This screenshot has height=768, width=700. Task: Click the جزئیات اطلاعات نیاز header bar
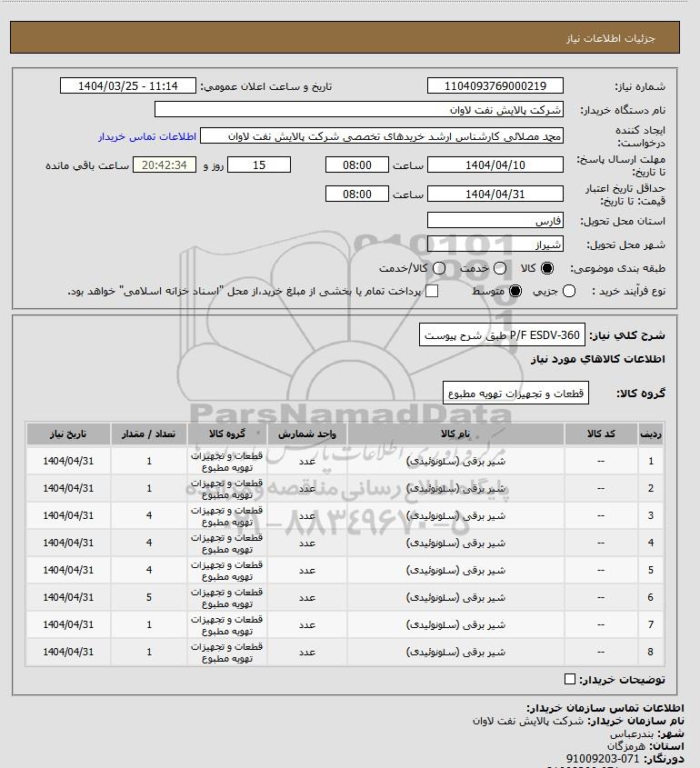pyautogui.click(x=345, y=37)
